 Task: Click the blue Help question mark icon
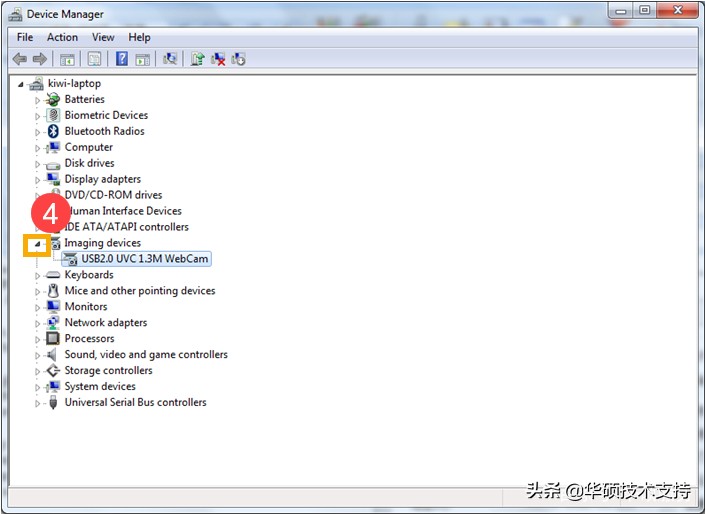pos(121,59)
